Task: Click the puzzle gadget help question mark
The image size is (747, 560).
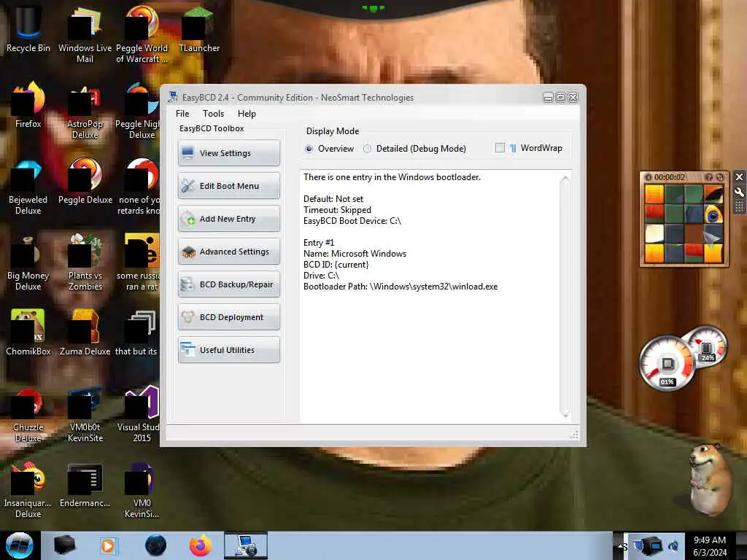Action: (709, 177)
